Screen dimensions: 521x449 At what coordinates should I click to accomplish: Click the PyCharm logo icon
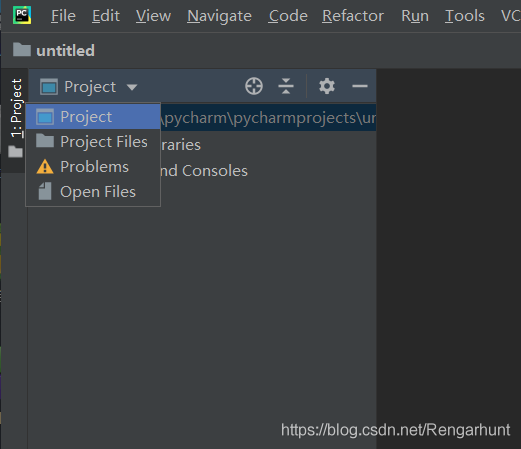[22, 15]
